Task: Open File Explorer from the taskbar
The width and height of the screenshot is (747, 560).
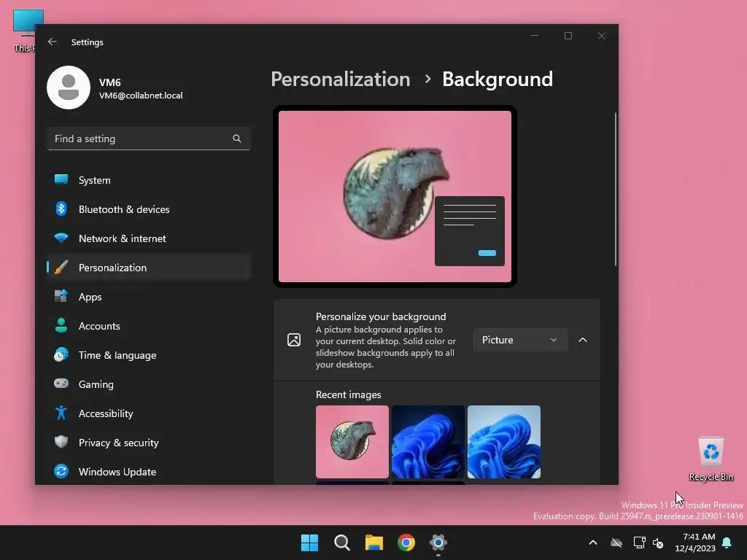Action: (374, 542)
